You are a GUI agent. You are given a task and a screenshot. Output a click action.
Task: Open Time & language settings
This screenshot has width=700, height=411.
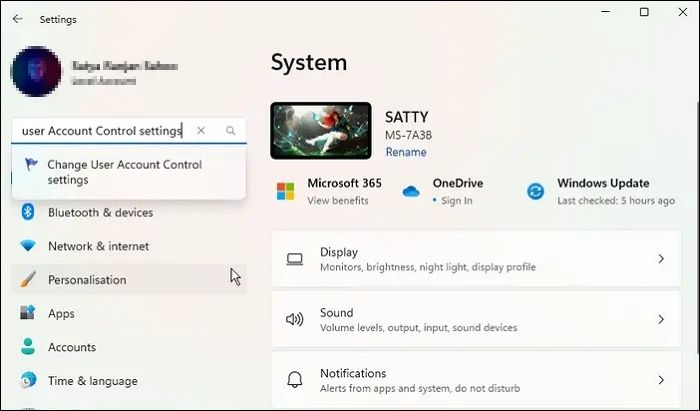[92, 381]
